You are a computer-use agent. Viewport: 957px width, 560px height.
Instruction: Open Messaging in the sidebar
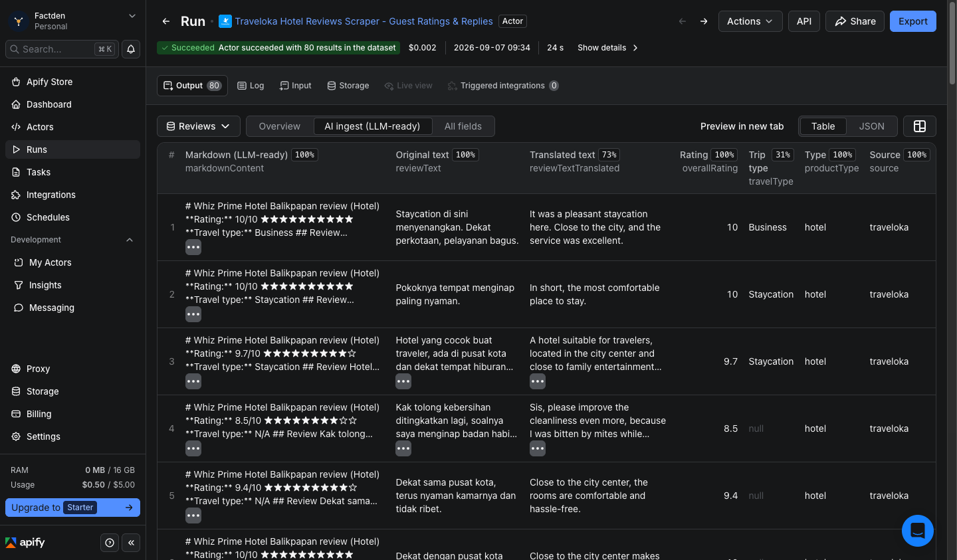click(72, 308)
